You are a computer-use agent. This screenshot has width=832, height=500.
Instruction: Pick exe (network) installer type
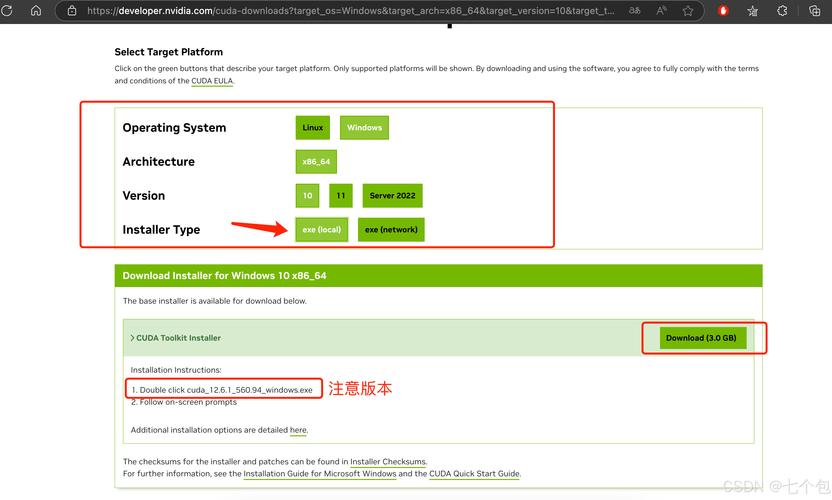tap(391, 229)
